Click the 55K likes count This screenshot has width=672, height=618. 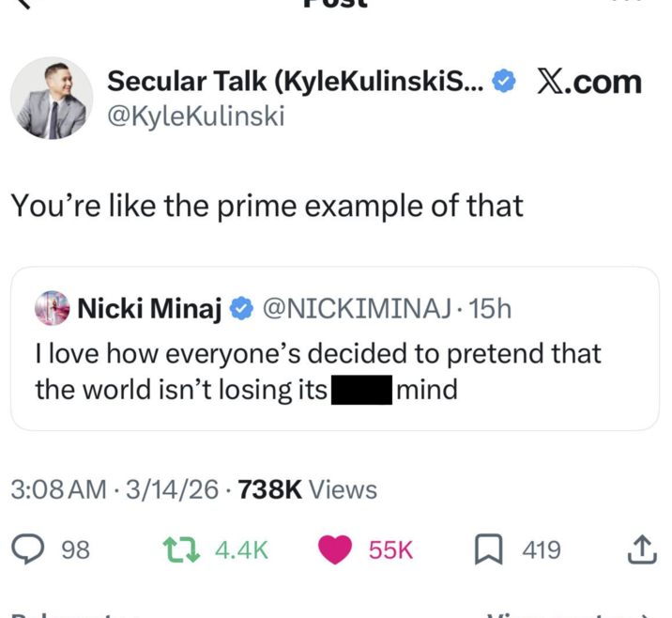click(x=390, y=549)
